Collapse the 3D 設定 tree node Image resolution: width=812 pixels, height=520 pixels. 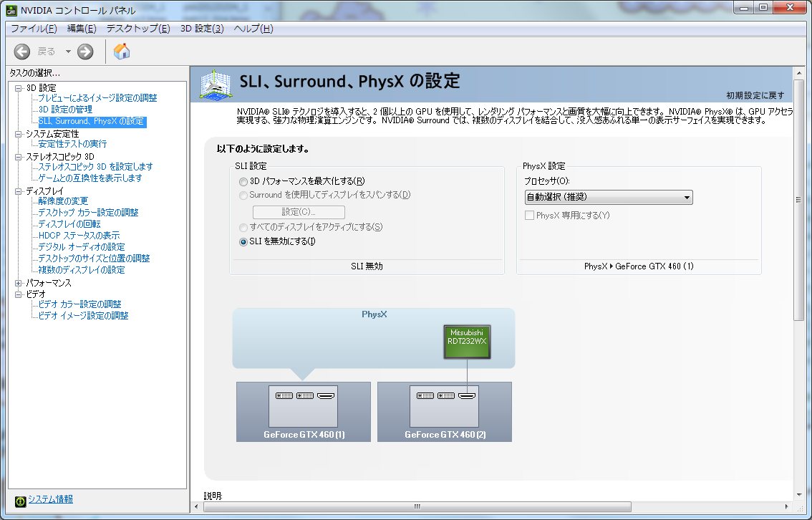click(x=19, y=88)
